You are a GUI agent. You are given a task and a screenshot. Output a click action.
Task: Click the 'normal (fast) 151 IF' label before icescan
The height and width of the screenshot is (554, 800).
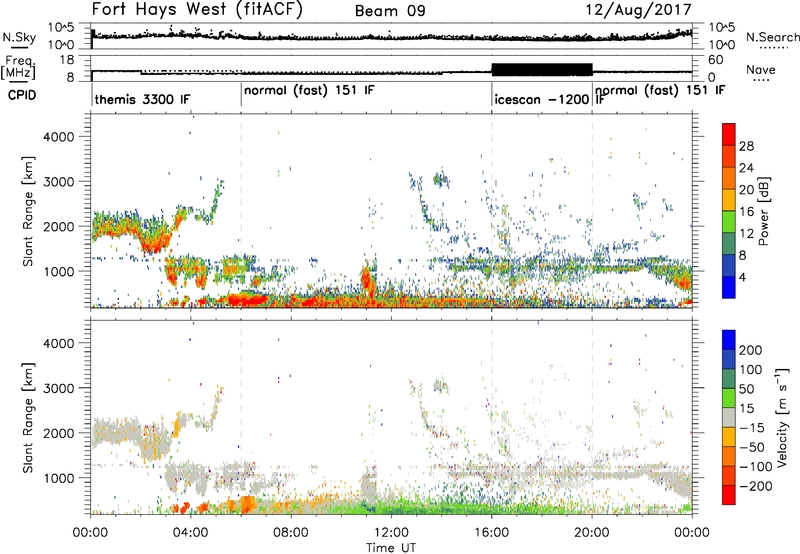(309, 91)
